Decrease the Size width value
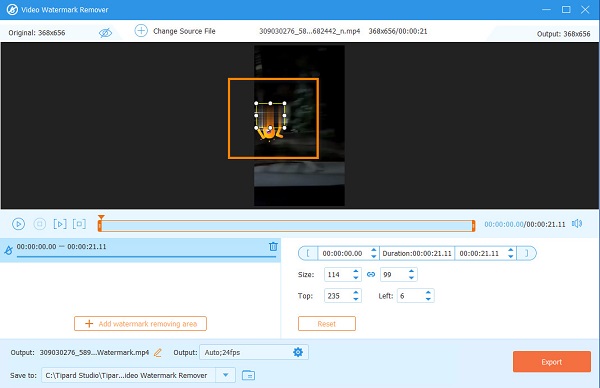 coord(356,278)
